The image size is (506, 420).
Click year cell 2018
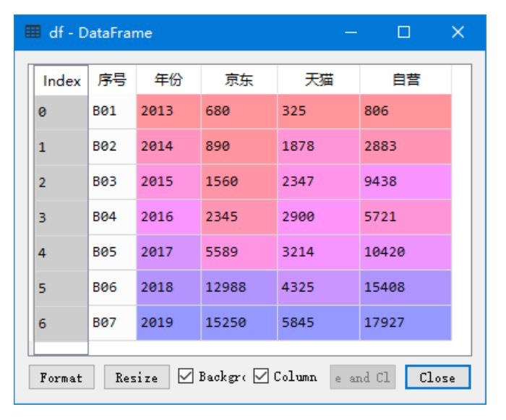coord(168,287)
